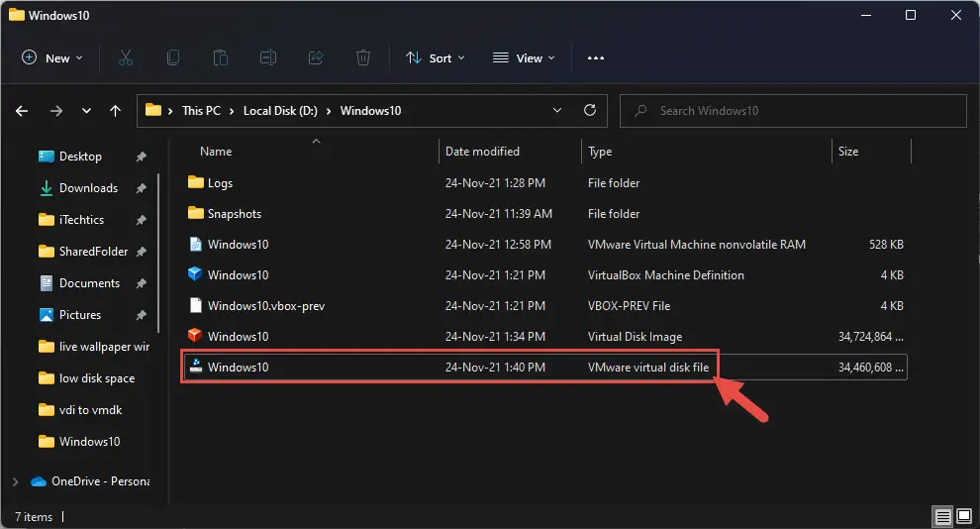980x529 pixels.
Task: Click the VMware virtual disk file icon
Action: pos(196,367)
